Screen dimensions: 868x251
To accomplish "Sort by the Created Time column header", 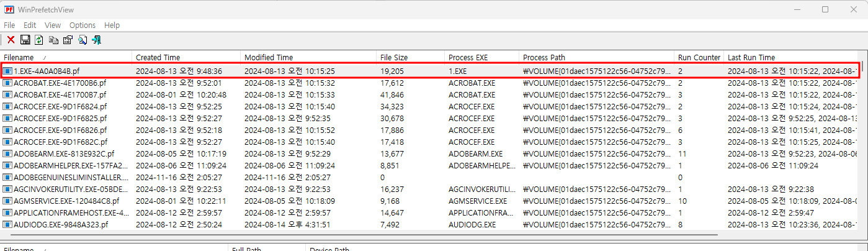I will [186, 57].
